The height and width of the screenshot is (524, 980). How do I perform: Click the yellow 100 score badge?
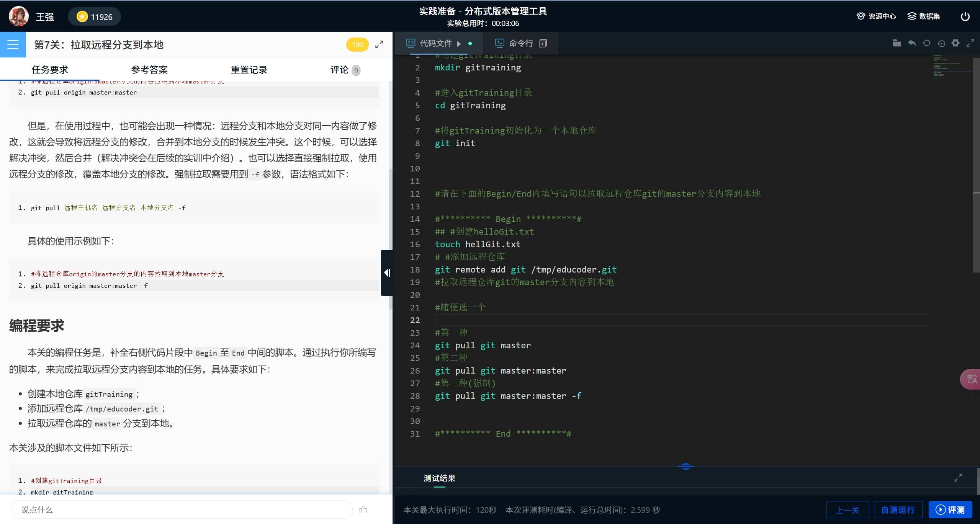tap(357, 44)
